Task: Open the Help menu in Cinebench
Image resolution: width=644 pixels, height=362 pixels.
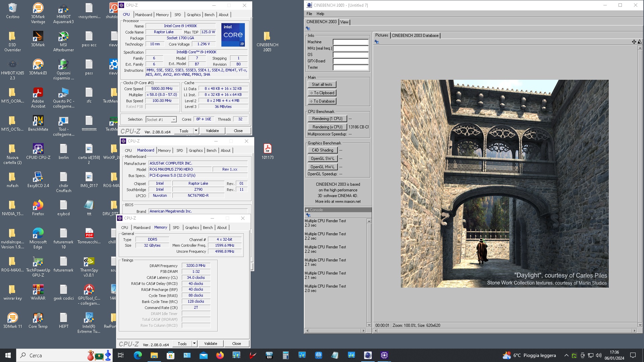Action: (x=320, y=14)
